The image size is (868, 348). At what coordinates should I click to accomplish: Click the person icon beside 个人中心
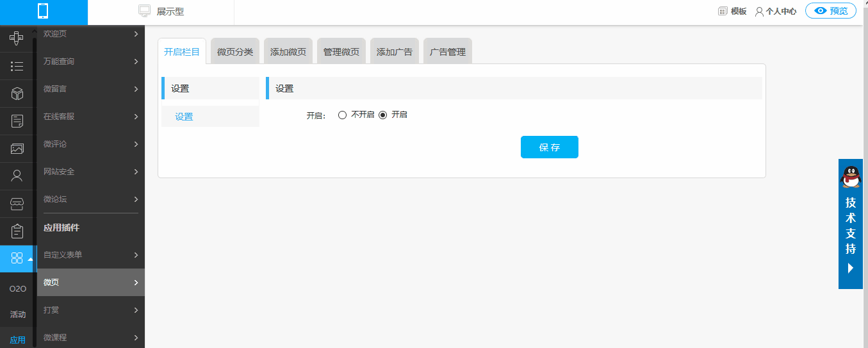759,12
